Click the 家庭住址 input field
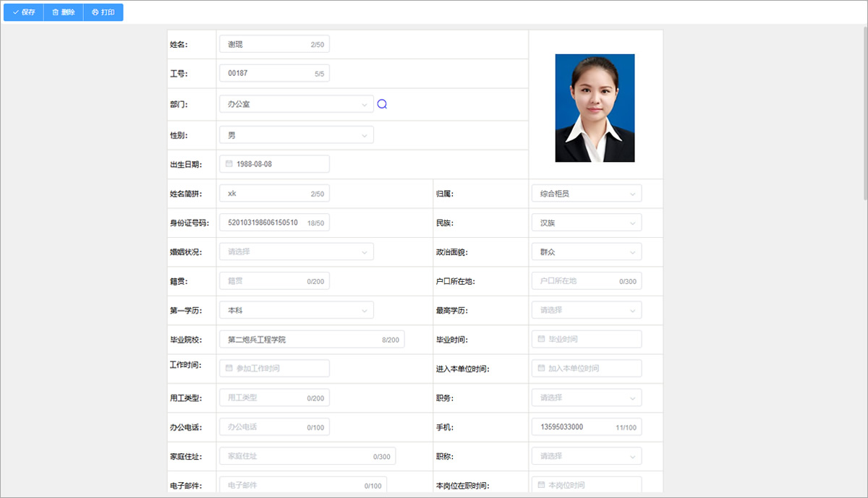This screenshot has height=498, width=868. (x=307, y=456)
